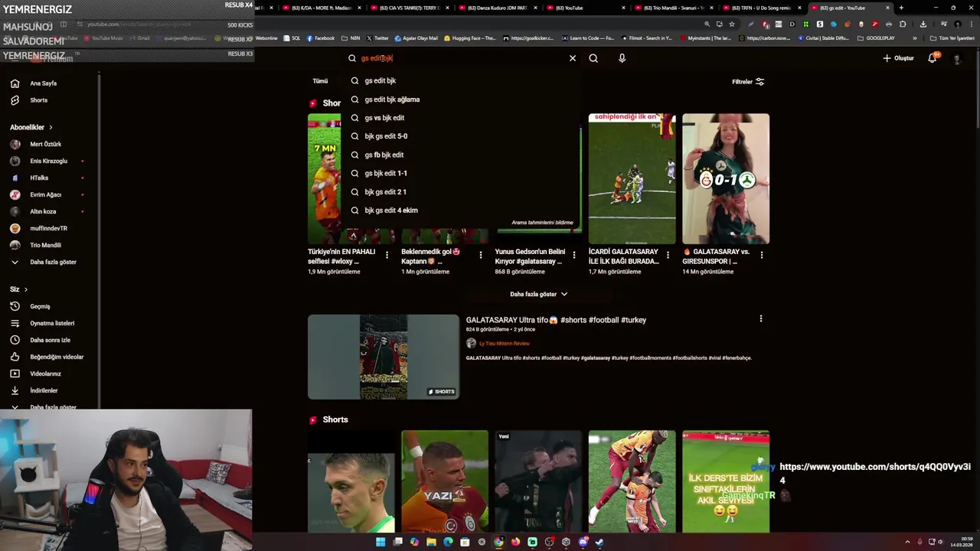The width and height of the screenshot is (980, 551).
Task: Open GALATASARAY Ultra tifo video title
Action: click(x=556, y=320)
